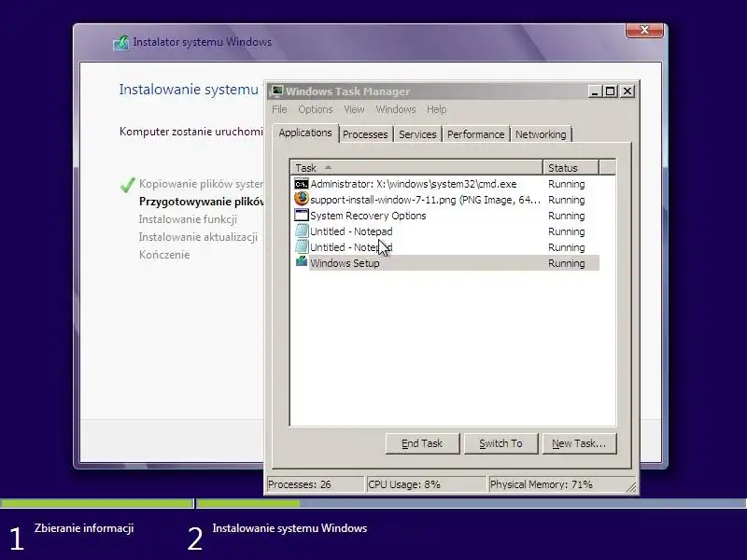
Task: Click the Windows Setup task icon
Action: tap(301, 261)
